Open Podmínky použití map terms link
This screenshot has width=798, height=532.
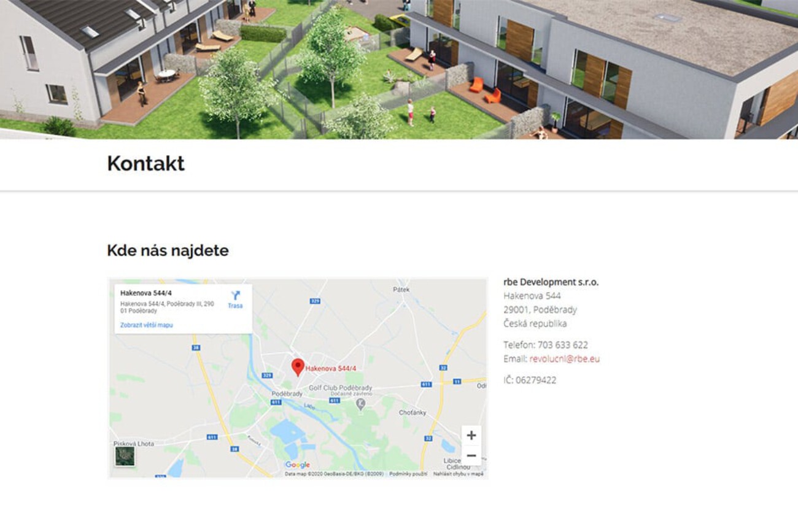(x=408, y=474)
